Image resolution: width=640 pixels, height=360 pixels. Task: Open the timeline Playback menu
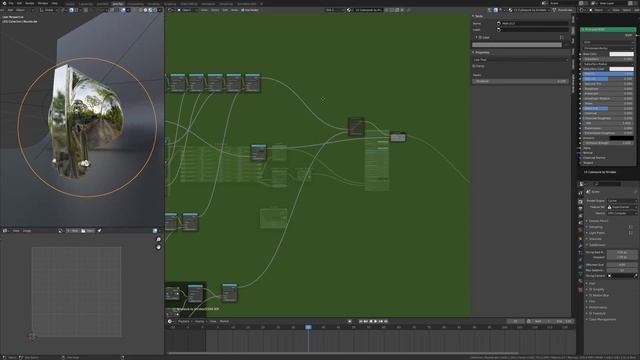[184, 321]
